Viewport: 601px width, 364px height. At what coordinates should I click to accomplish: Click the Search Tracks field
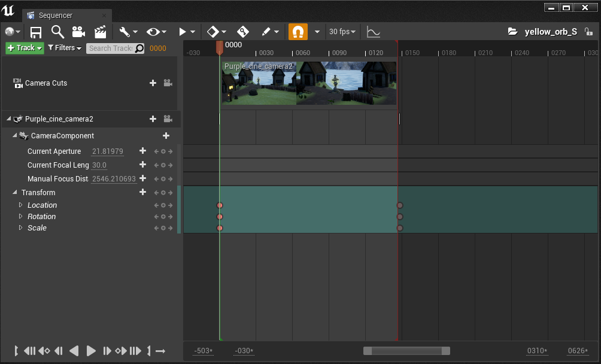coord(111,48)
